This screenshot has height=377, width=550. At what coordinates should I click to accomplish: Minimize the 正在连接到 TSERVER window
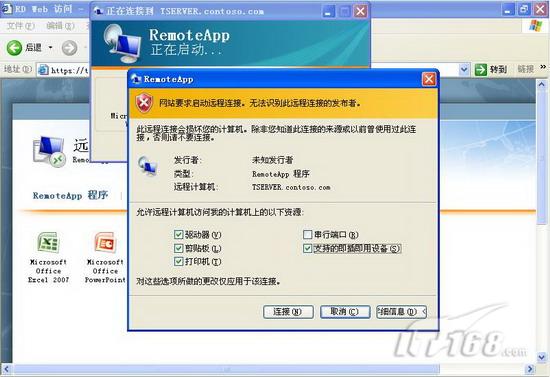(x=328, y=11)
